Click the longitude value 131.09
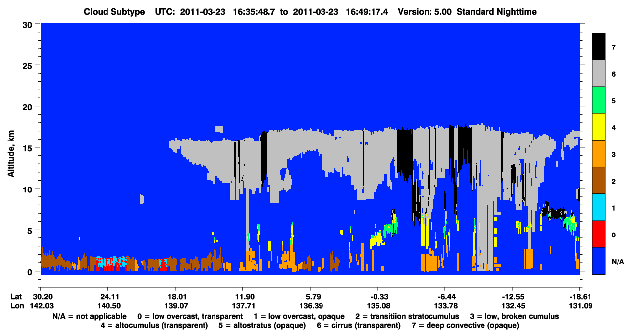This screenshot has height=330, width=644. 580,306
